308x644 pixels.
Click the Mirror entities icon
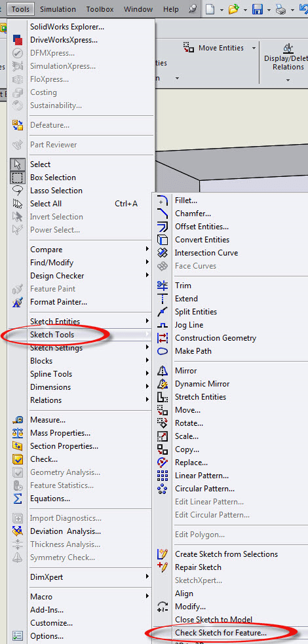[x=163, y=371]
